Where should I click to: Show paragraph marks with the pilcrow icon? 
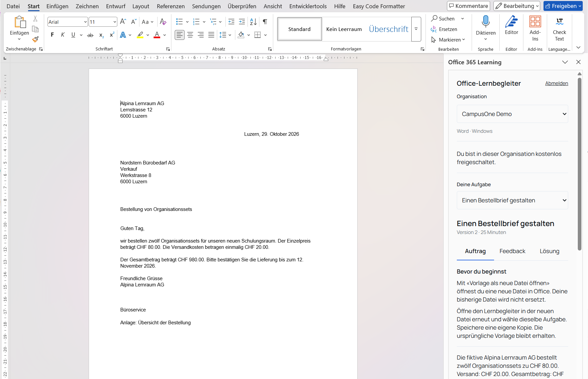pyautogui.click(x=265, y=22)
